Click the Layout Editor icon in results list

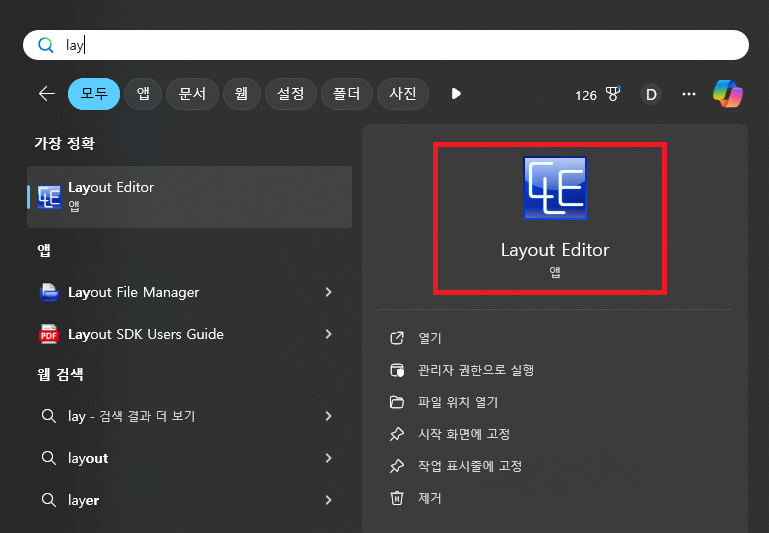tap(49, 197)
